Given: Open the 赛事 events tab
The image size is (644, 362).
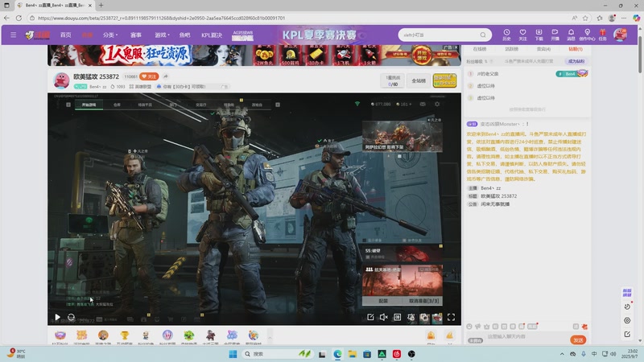Looking at the screenshot, I should click(136, 35).
